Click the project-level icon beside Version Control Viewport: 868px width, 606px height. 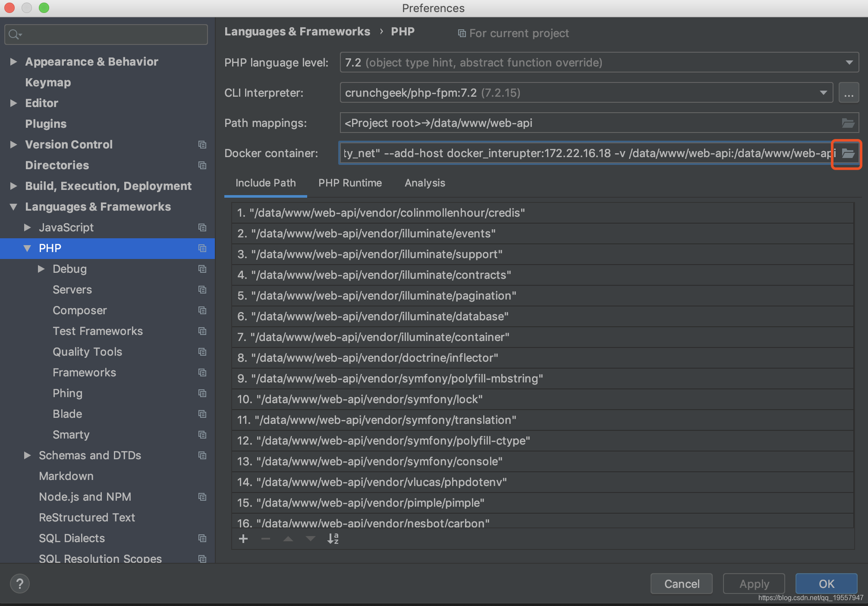(202, 145)
